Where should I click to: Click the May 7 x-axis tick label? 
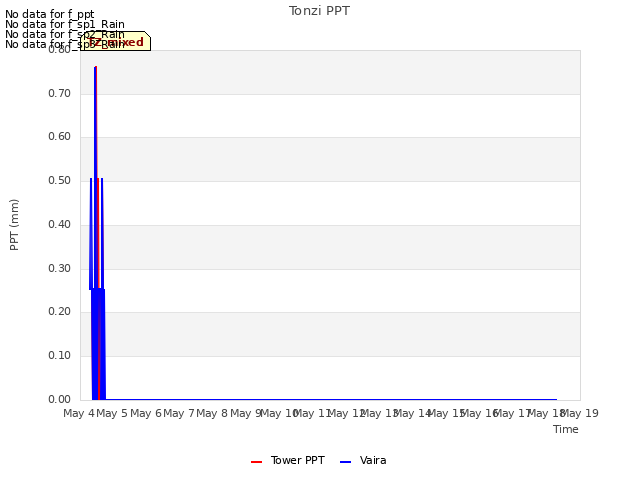click(x=179, y=413)
